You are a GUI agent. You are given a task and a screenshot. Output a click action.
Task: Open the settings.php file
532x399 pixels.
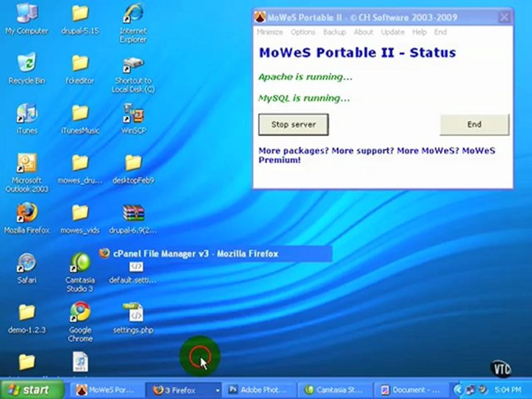pos(134,318)
